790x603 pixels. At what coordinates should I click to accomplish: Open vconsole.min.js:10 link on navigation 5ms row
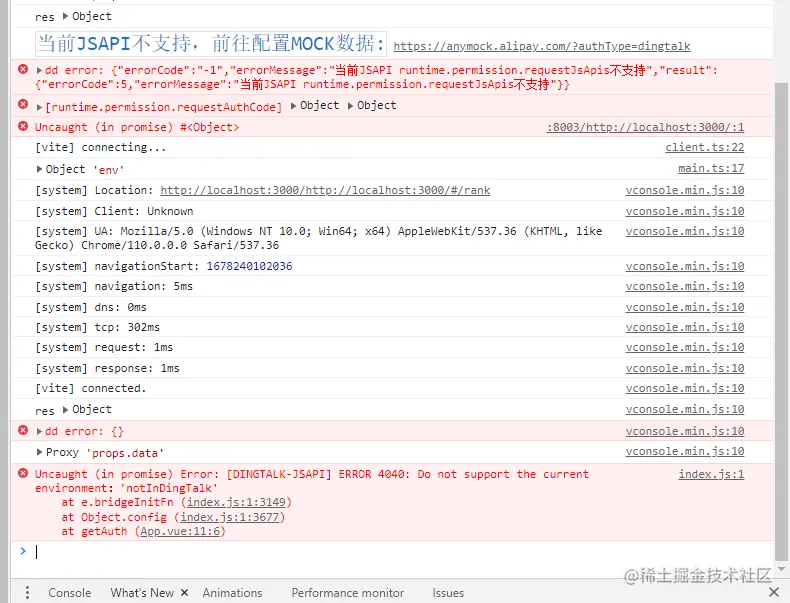pos(685,286)
